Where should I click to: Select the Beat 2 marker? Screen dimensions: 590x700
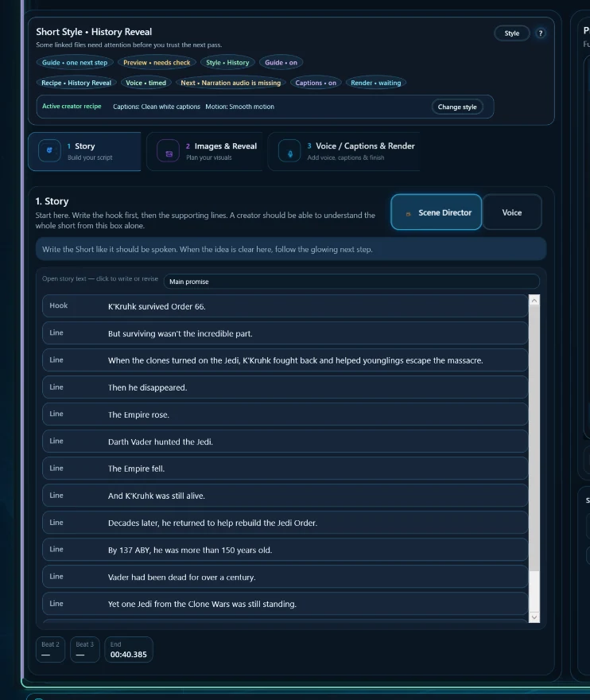(50, 650)
